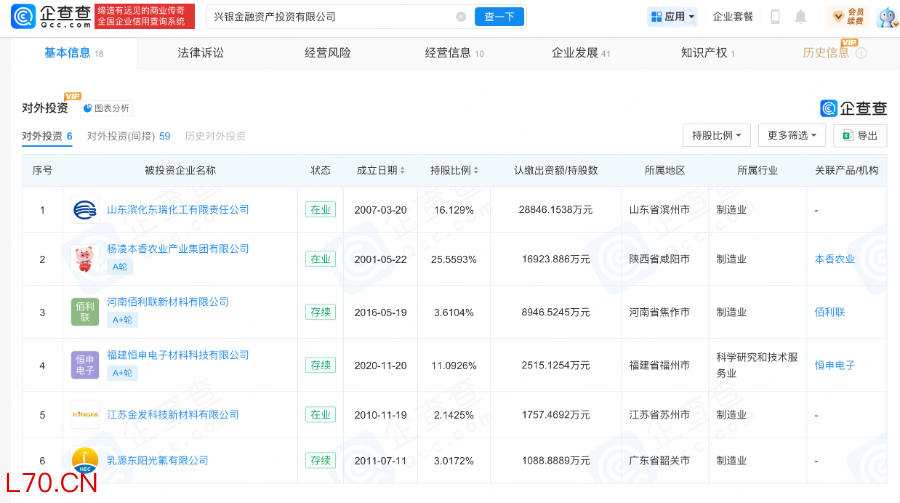Switch to 对外投资(间接) sub-tab
Image resolution: width=900 pixels, height=503 pixels.
(x=128, y=136)
